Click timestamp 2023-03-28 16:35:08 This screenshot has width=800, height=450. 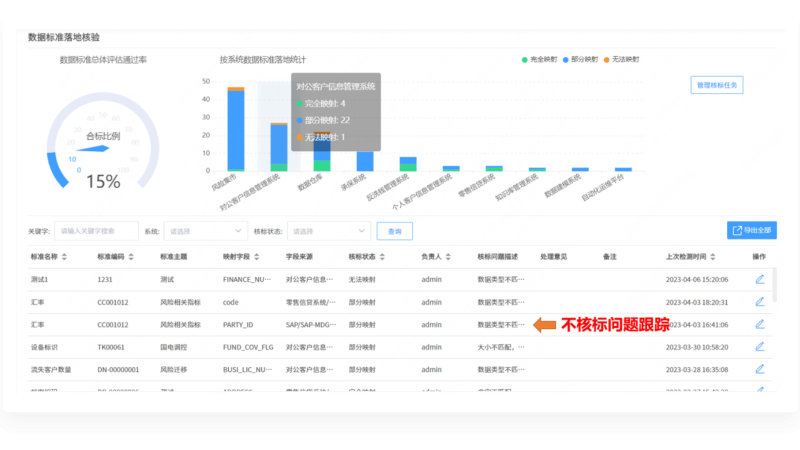(697, 369)
